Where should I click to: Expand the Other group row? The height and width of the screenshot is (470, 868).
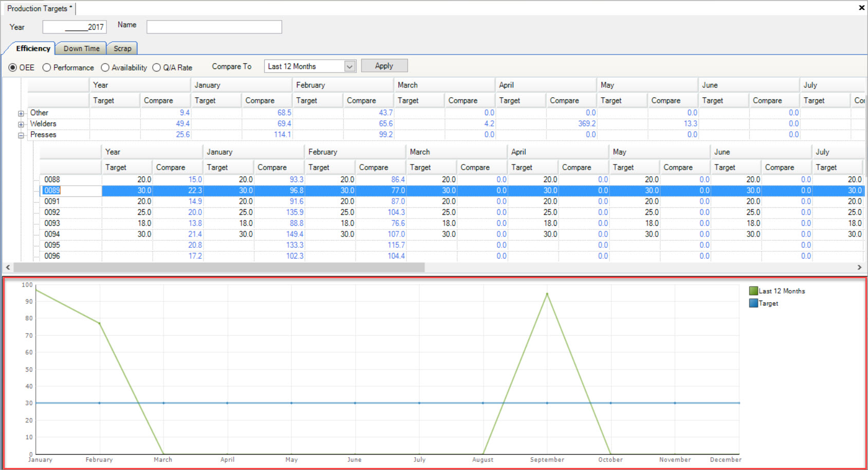(x=21, y=114)
